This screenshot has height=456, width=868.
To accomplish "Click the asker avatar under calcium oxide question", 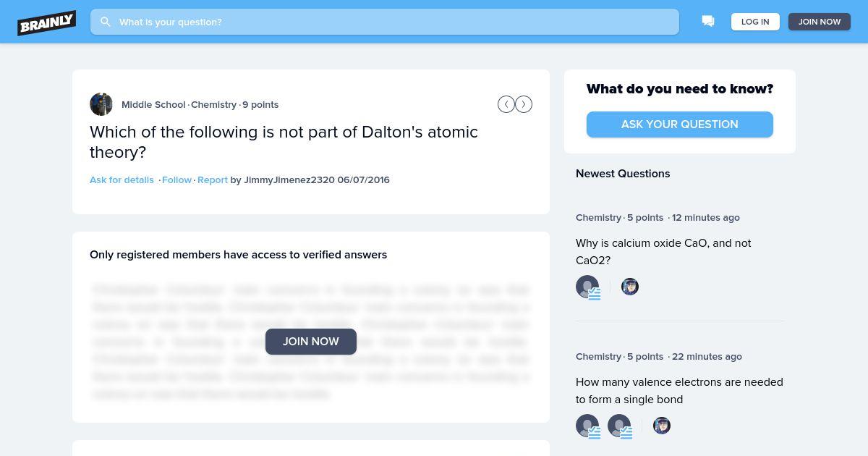I will [x=630, y=287].
